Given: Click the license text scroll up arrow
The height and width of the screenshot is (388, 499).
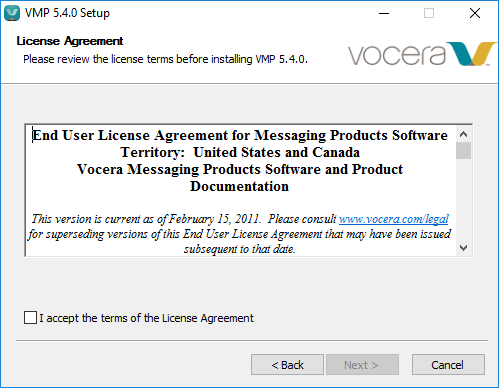Looking at the screenshot, I should pyautogui.click(x=463, y=134).
